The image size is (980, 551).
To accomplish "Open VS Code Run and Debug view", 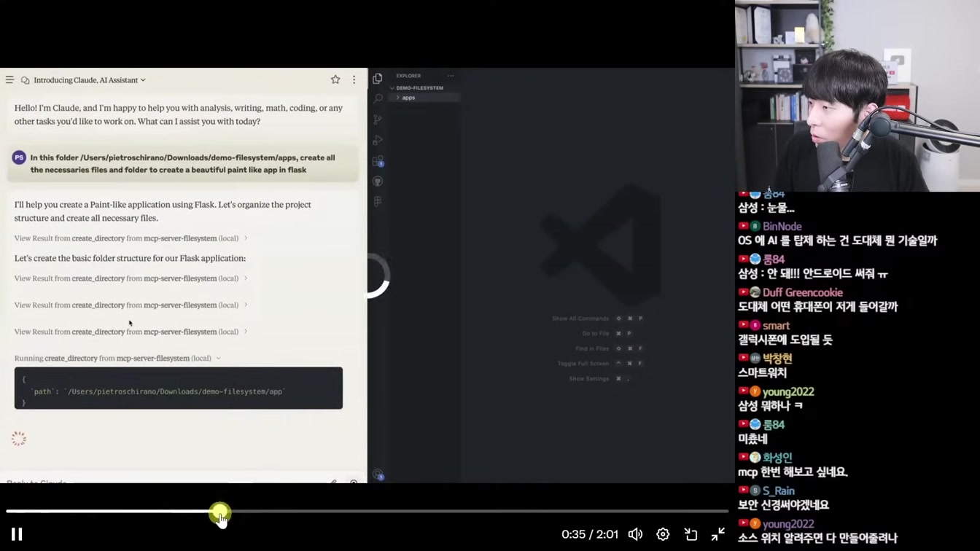I will click(378, 140).
